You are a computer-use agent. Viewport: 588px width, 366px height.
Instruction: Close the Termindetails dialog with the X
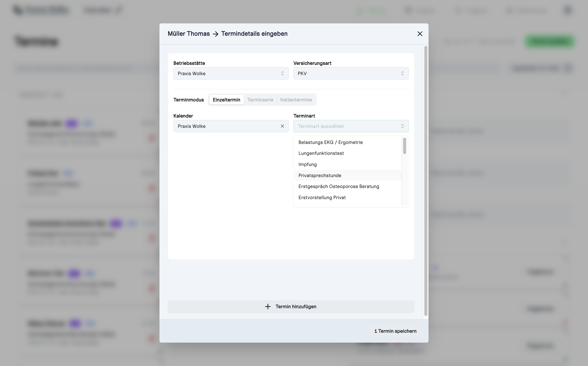pyautogui.click(x=420, y=34)
